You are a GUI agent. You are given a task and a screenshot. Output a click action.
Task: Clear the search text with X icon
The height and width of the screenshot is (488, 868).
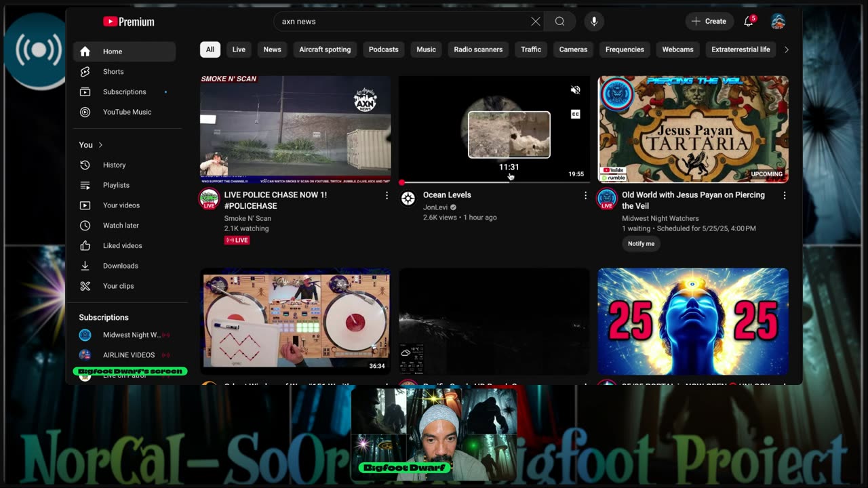tap(536, 22)
